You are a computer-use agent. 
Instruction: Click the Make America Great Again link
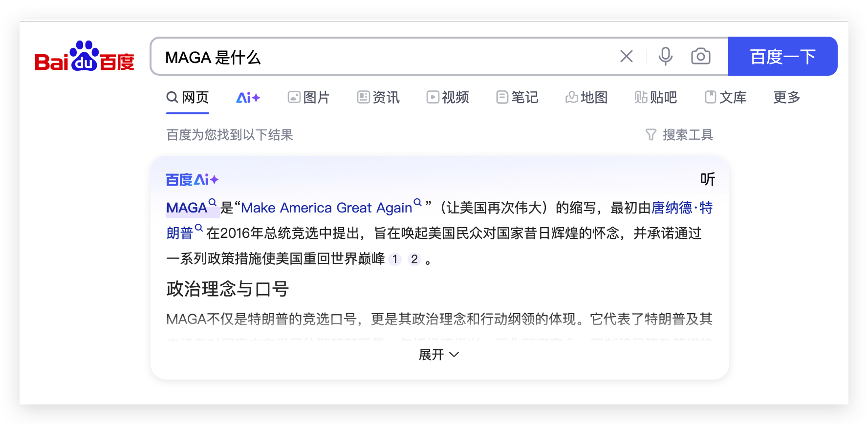pos(326,208)
